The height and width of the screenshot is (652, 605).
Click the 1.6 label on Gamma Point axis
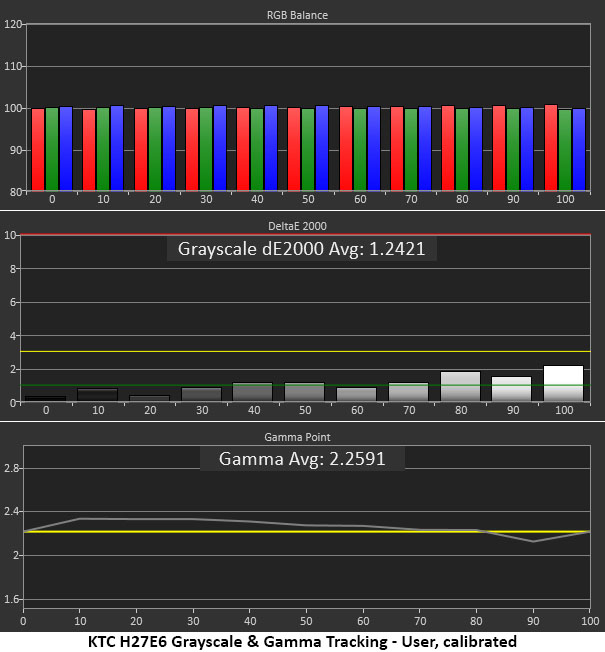click(x=12, y=599)
